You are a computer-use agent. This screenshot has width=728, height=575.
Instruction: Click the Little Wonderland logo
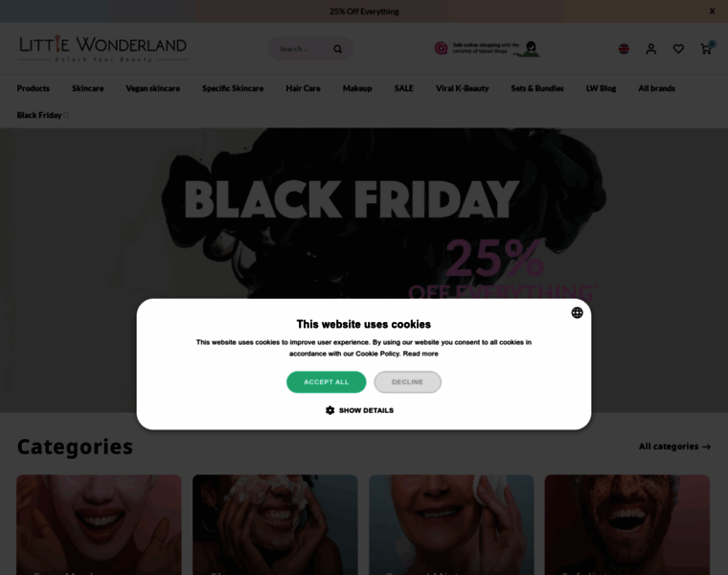103,48
